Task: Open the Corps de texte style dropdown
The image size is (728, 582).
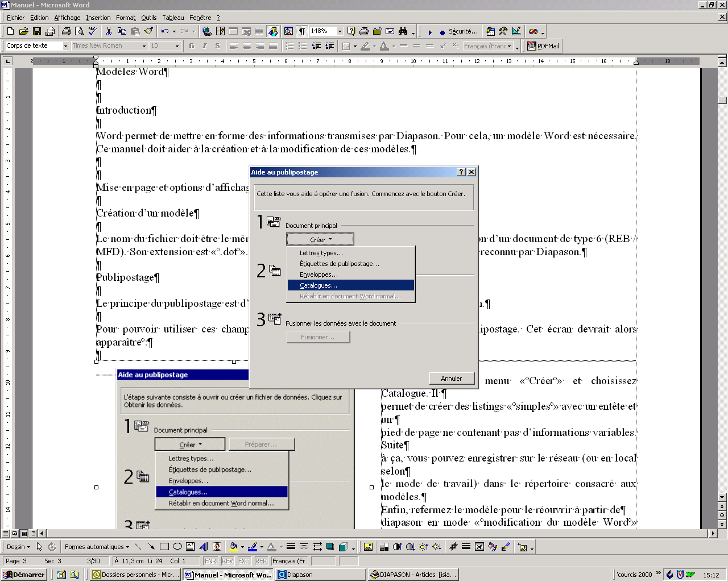Action: (x=66, y=46)
